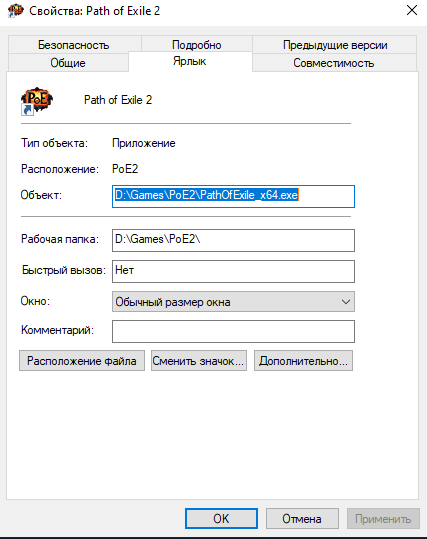Click the Отмена button
427x539 pixels.
click(x=302, y=518)
